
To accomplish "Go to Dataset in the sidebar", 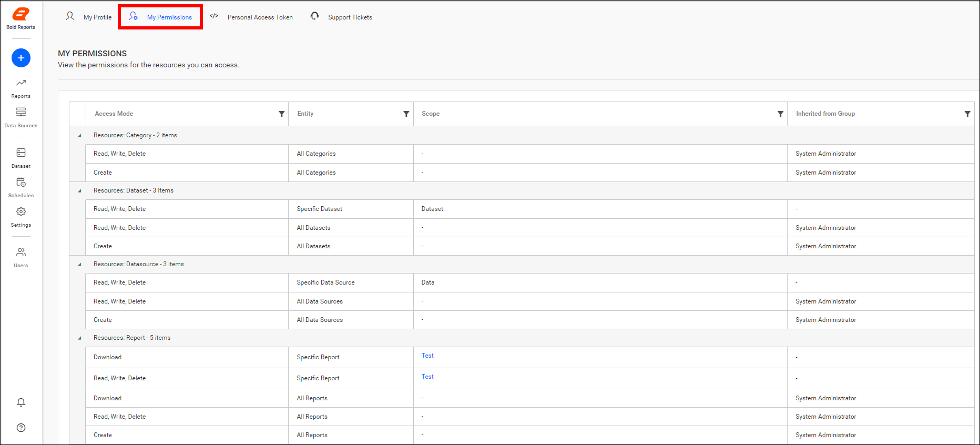I will click(21, 158).
